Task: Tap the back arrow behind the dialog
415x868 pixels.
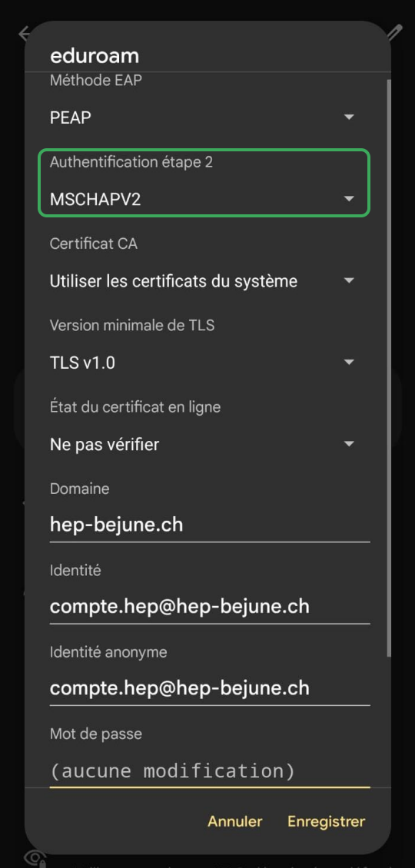Action: [23, 34]
